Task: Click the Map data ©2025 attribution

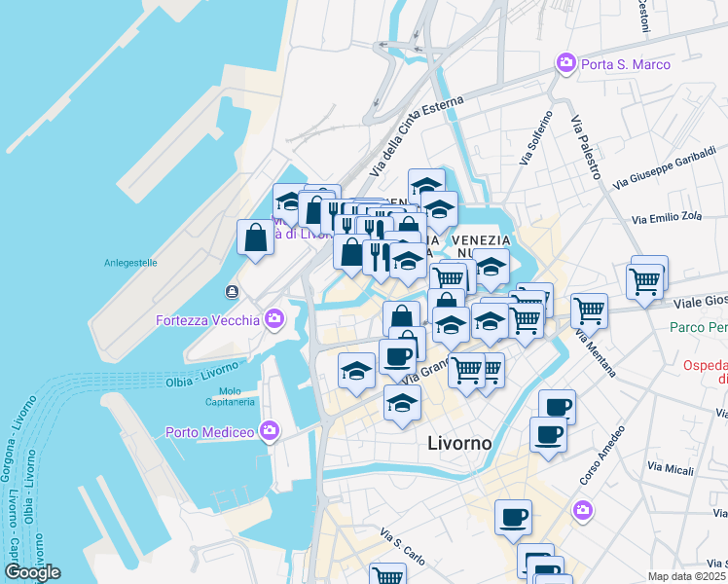Action: [x=686, y=576]
